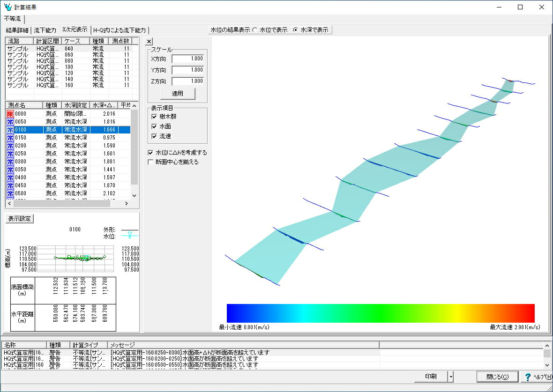Uncheck the 樹木群 display checkbox

tap(154, 117)
